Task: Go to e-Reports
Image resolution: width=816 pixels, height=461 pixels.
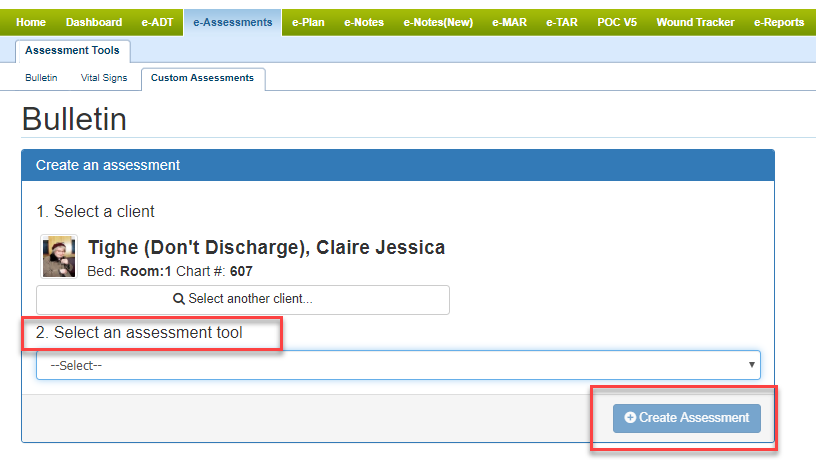Action: pyautogui.click(x=779, y=22)
